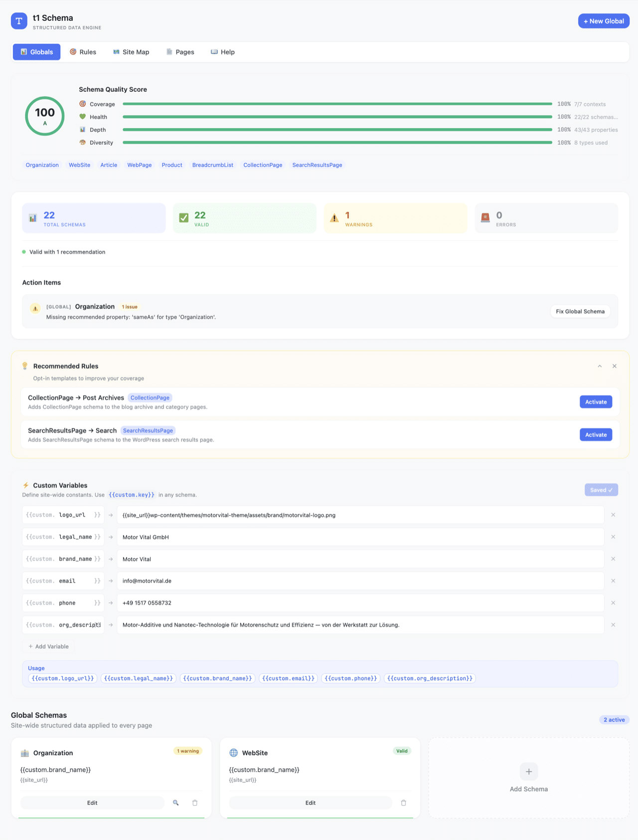Go to the Site Map tab
Viewport: 638px width, 840px height.
click(x=131, y=52)
